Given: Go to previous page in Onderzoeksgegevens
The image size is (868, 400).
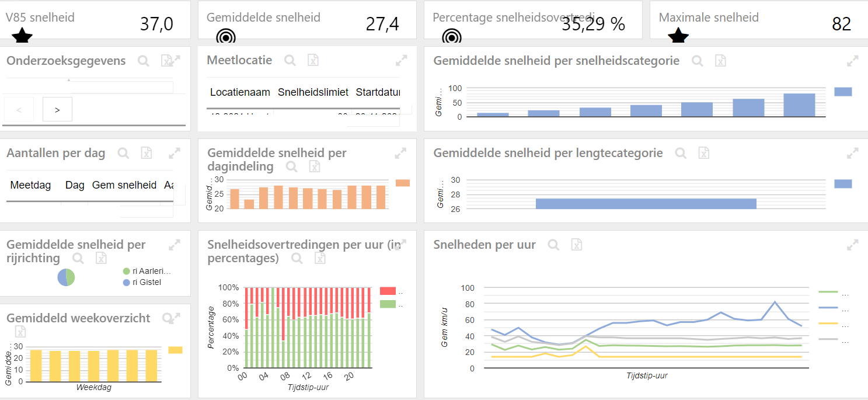Looking at the screenshot, I should [x=19, y=109].
